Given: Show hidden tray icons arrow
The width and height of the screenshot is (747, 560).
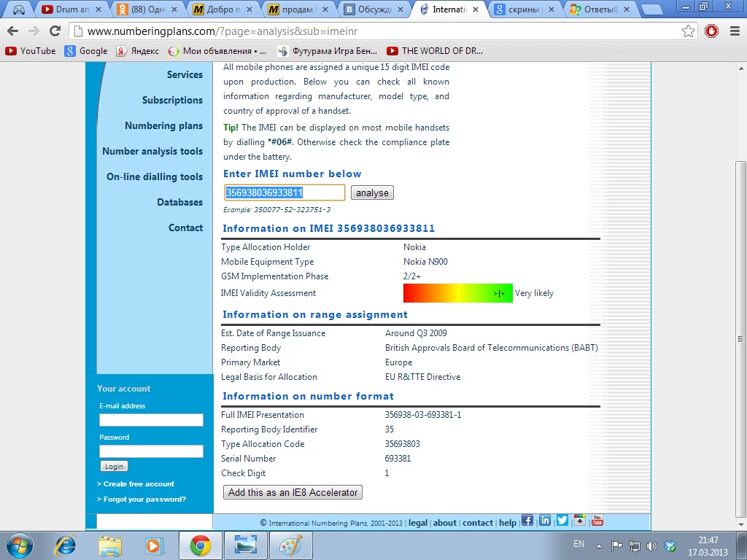Looking at the screenshot, I should click(x=600, y=546).
